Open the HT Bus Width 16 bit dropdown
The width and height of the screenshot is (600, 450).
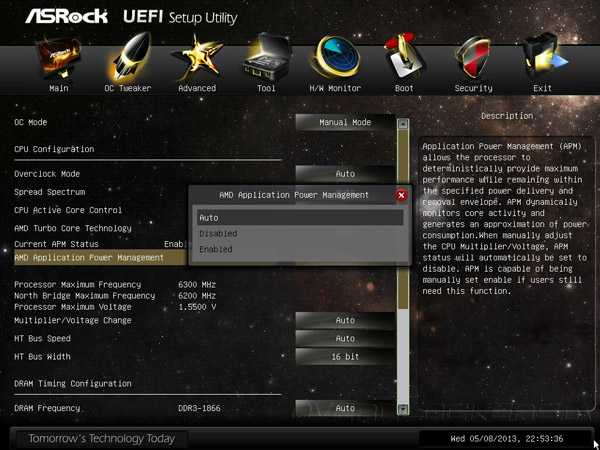(345, 357)
